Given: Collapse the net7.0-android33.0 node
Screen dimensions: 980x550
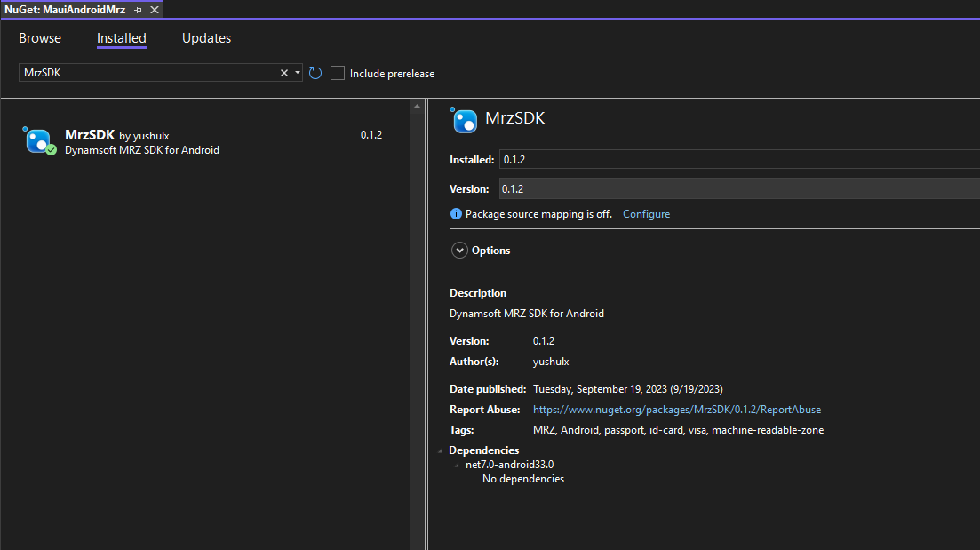Looking at the screenshot, I should tap(457, 465).
